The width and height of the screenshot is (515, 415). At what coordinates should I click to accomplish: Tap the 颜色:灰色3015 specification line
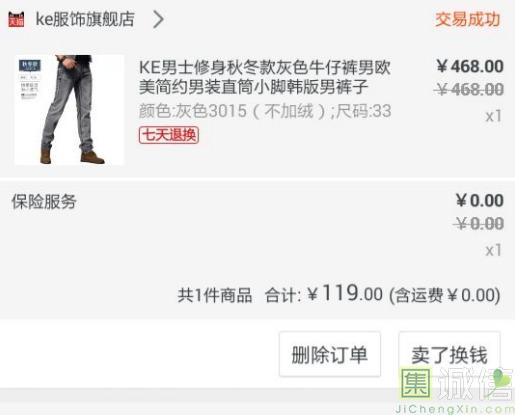pyautogui.click(x=265, y=111)
